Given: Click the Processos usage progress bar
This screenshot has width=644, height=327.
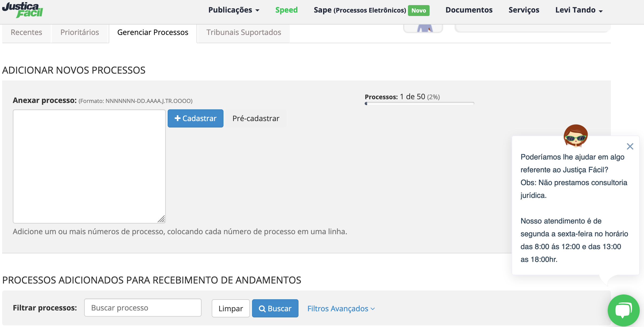Looking at the screenshot, I should pos(419,103).
